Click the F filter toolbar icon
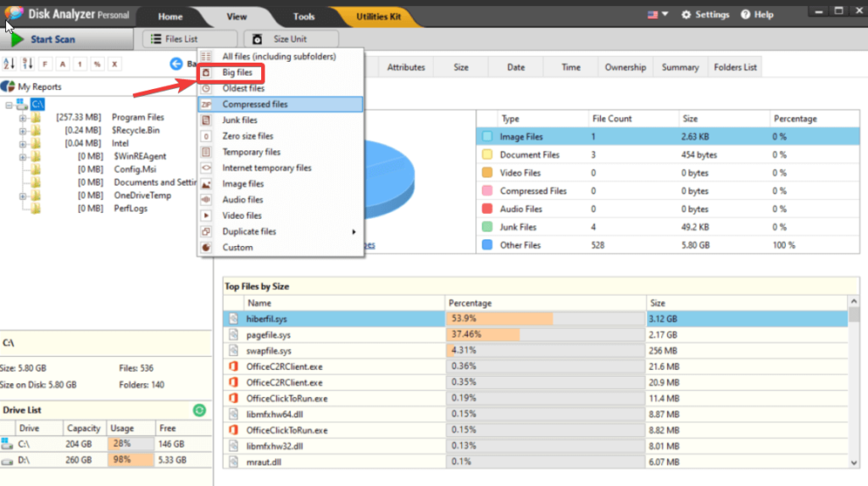Image resolution: width=868 pixels, height=486 pixels. (x=45, y=64)
